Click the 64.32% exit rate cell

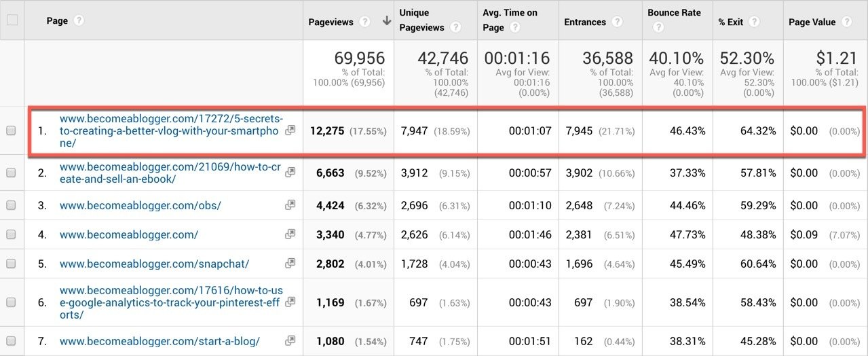pyautogui.click(x=758, y=130)
